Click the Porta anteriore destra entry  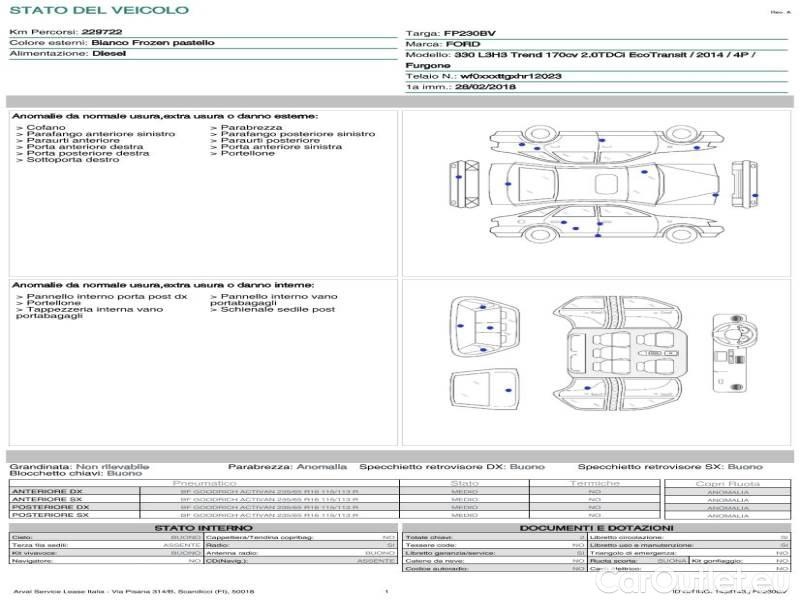pos(80,146)
